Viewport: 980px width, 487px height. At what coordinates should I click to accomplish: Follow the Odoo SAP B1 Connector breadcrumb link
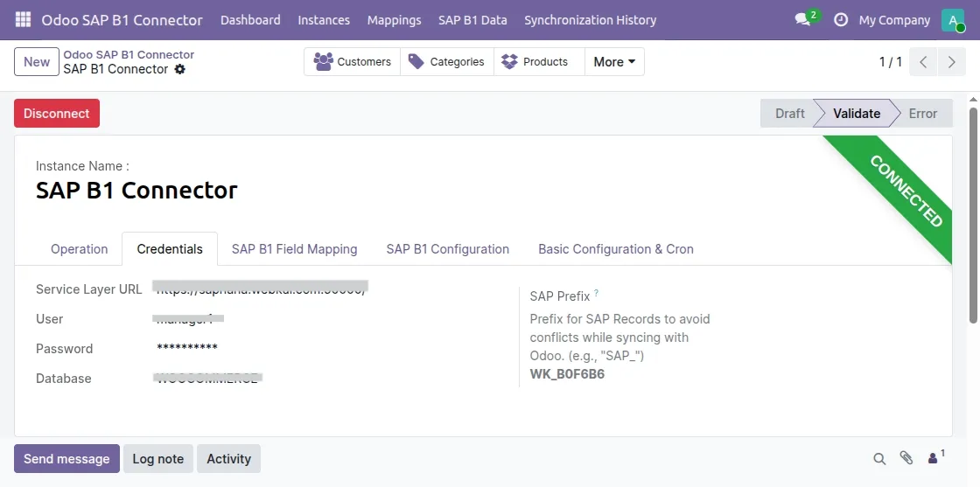(x=129, y=55)
